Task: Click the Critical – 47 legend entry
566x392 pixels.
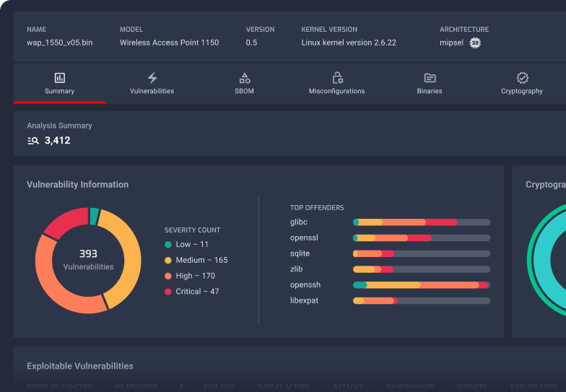Action: click(192, 292)
